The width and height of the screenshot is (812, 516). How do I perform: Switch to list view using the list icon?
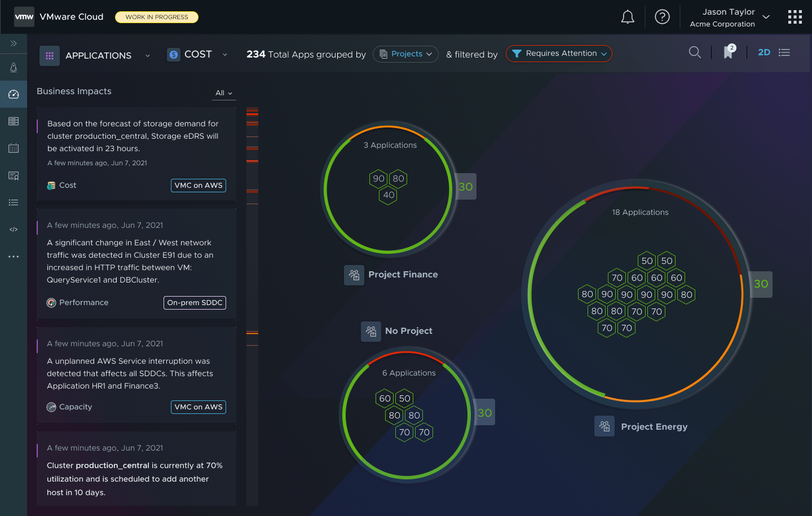[784, 52]
